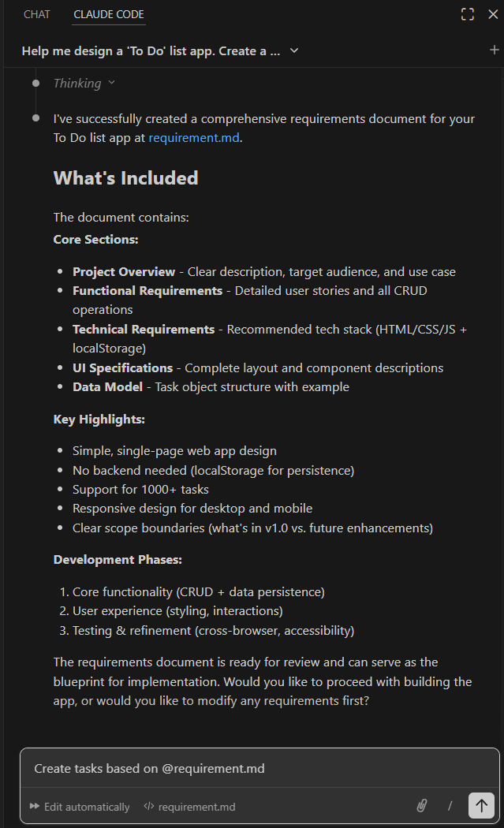Image resolution: width=504 pixels, height=828 pixels.
Task: Open the slash commands menu
Action: tap(450, 805)
